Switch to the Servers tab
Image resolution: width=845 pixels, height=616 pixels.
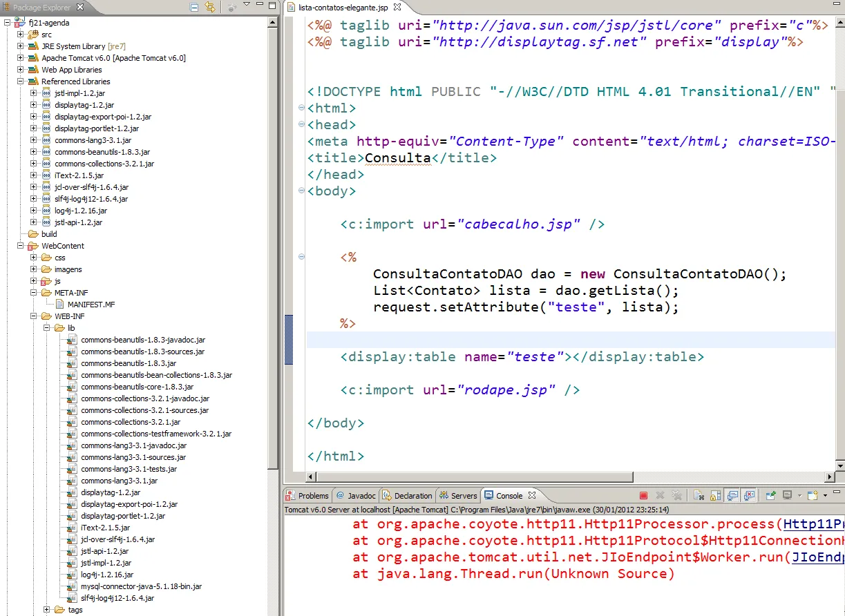(458, 495)
